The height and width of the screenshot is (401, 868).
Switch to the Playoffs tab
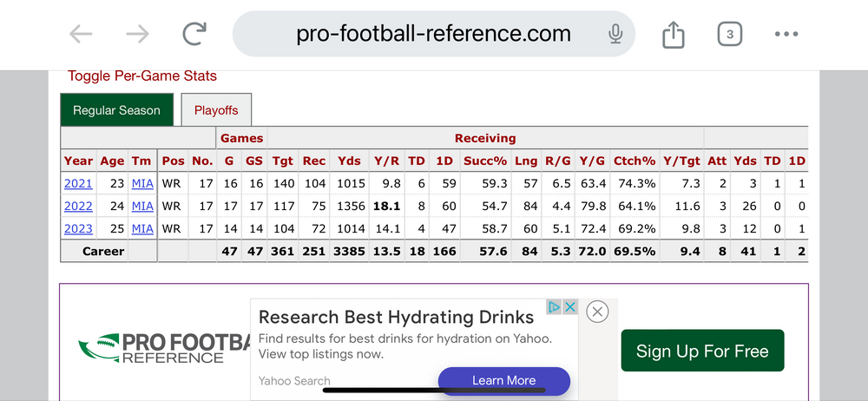[216, 110]
